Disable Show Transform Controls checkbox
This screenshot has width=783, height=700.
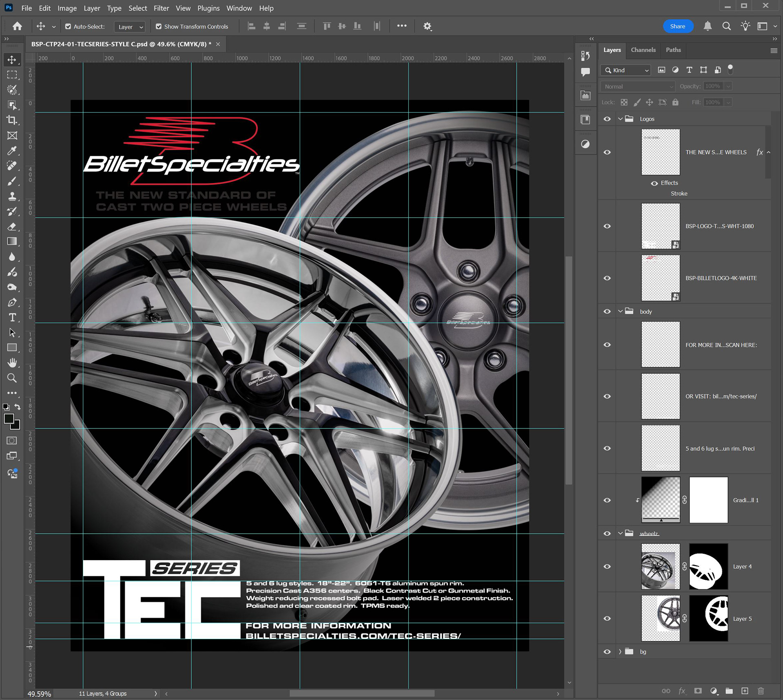159,26
